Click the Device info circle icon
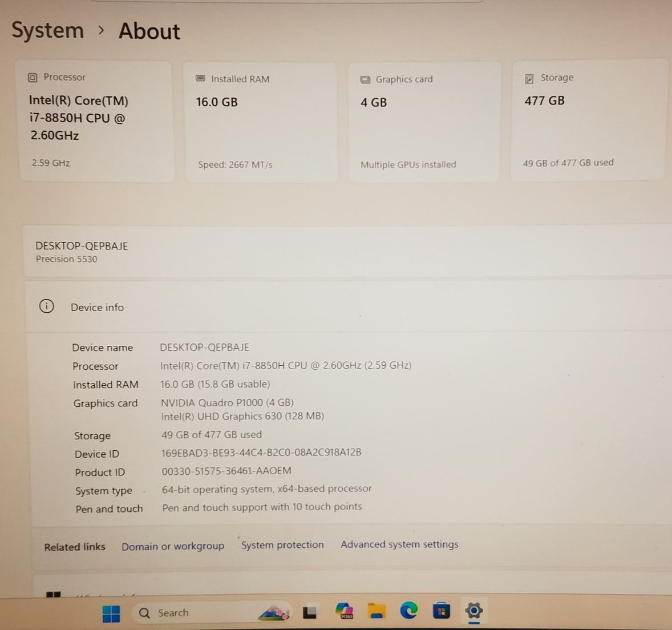The width and height of the screenshot is (672, 630). click(x=47, y=306)
